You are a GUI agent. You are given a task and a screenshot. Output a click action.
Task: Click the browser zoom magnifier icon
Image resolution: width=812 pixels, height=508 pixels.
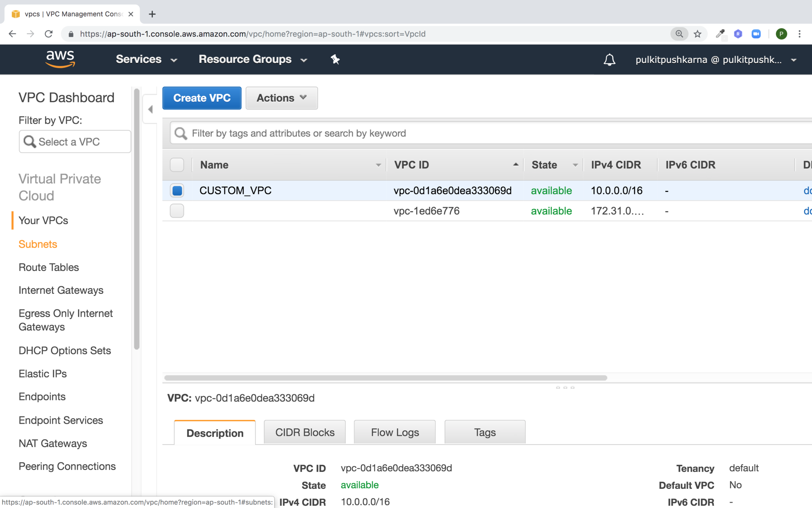[679, 34]
